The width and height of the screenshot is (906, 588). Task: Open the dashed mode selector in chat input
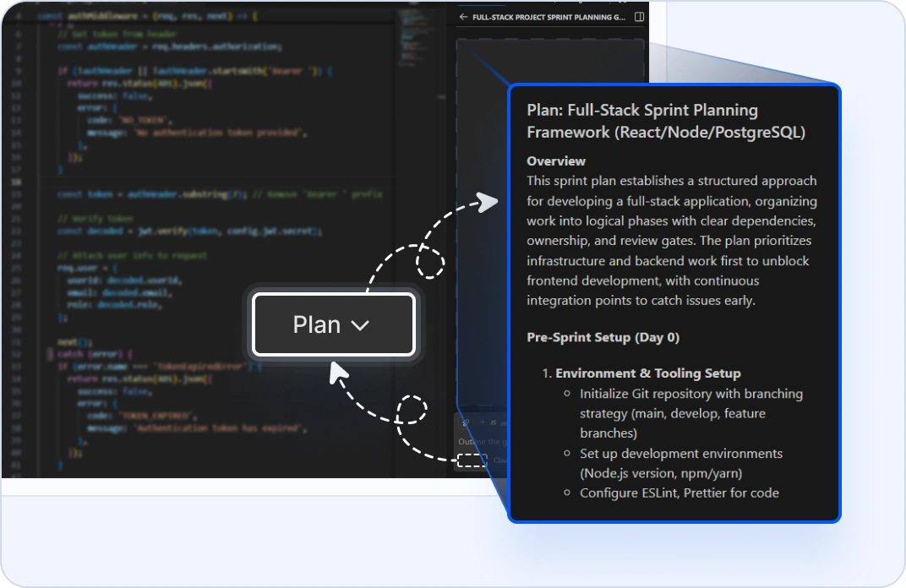pos(472,460)
